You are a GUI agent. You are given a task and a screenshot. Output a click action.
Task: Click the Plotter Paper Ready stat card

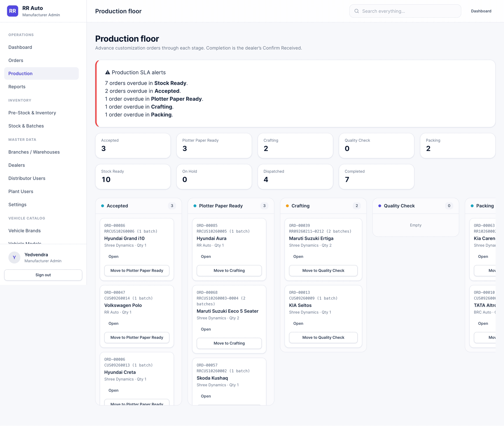tap(214, 146)
